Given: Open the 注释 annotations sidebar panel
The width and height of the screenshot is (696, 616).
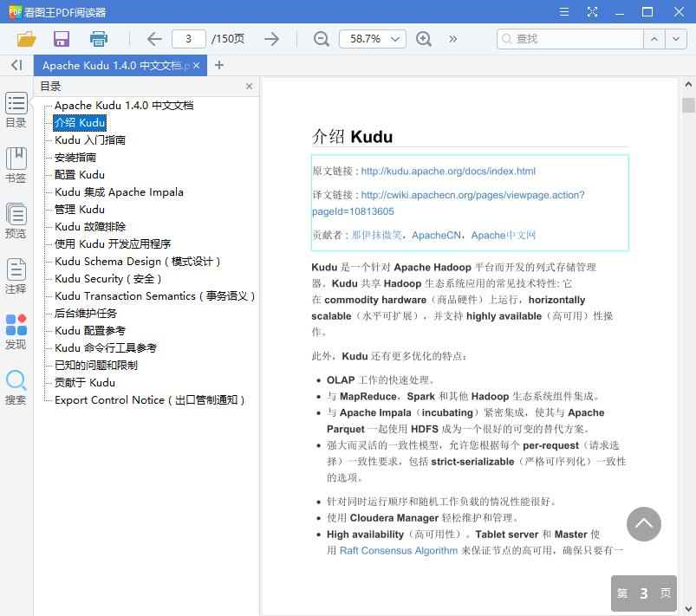Looking at the screenshot, I should tap(16, 276).
